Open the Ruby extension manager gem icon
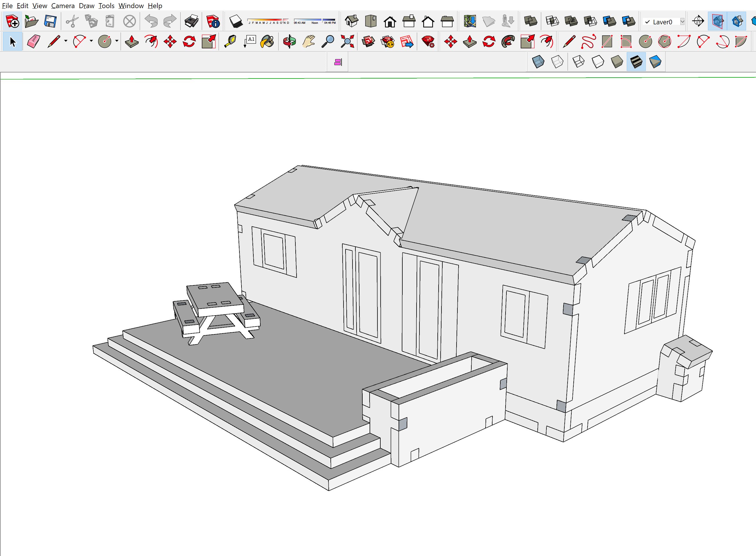Image resolution: width=756 pixels, height=556 pixels. click(x=428, y=41)
